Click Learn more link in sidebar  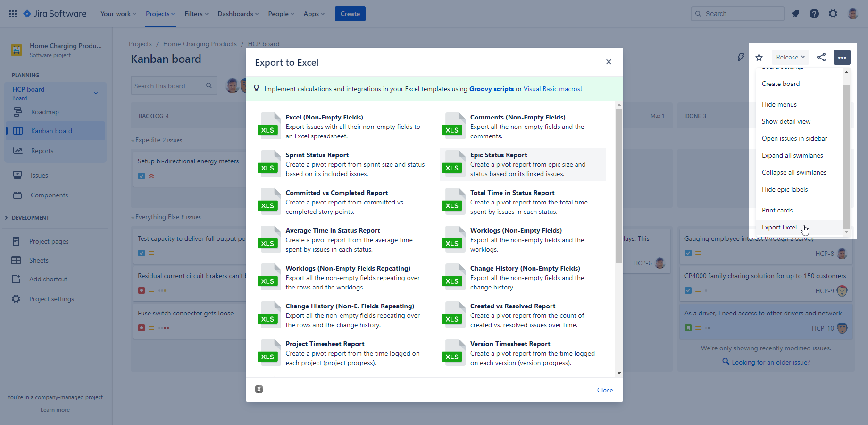coord(55,410)
